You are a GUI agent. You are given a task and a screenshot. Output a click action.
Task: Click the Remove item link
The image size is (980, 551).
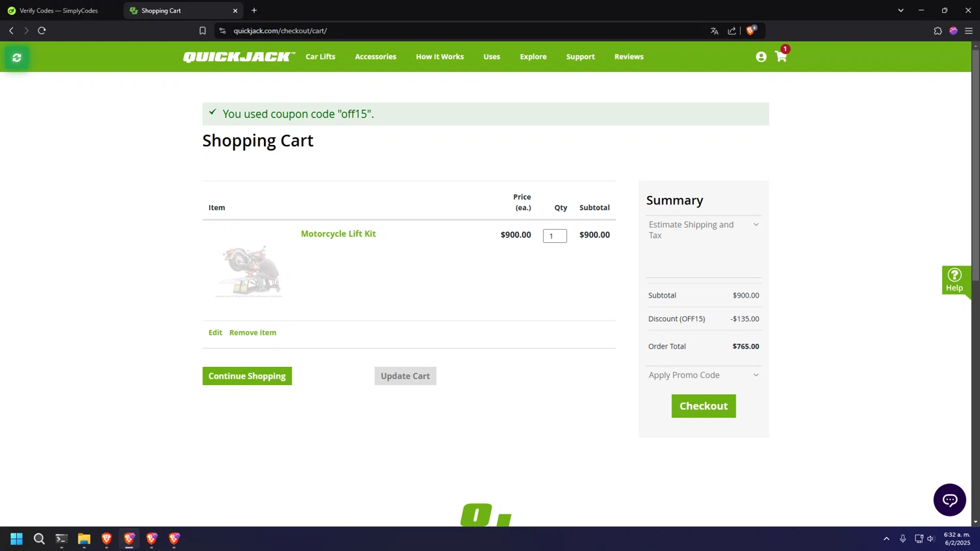tap(253, 333)
